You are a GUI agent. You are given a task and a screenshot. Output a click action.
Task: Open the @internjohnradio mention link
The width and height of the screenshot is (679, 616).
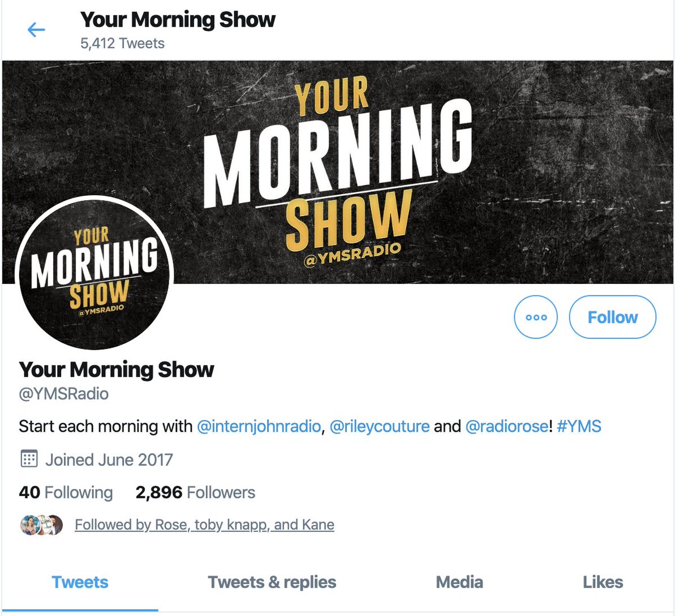coord(259,426)
